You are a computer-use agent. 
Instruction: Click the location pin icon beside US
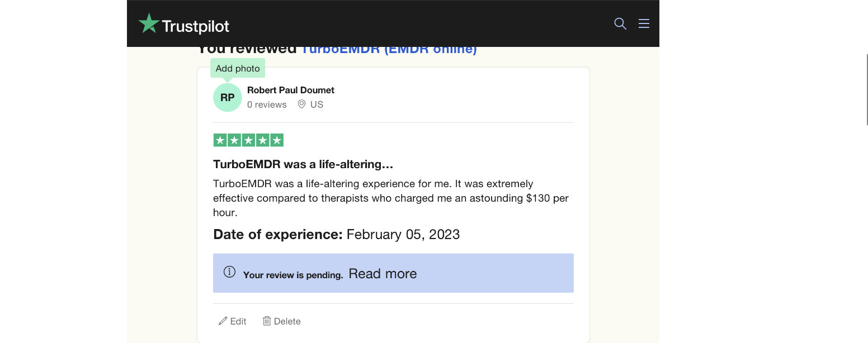(x=301, y=104)
